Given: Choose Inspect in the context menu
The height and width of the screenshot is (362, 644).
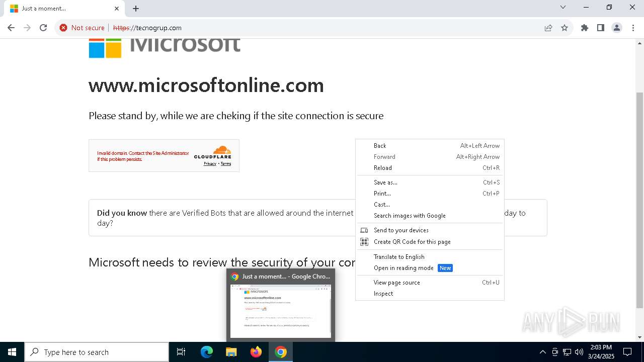Looking at the screenshot, I should click(430, 294).
